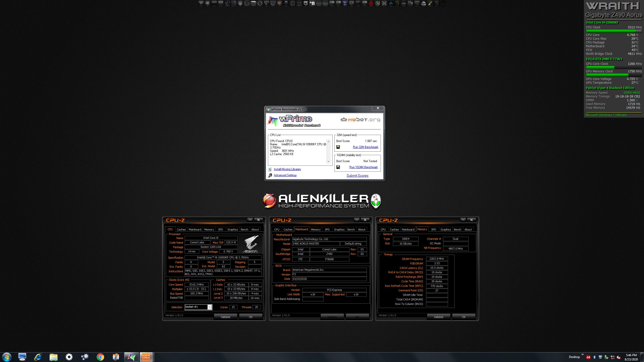
Task: Open Internet Explorer from the taskbar
Action: pyautogui.click(x=38, y=357)
